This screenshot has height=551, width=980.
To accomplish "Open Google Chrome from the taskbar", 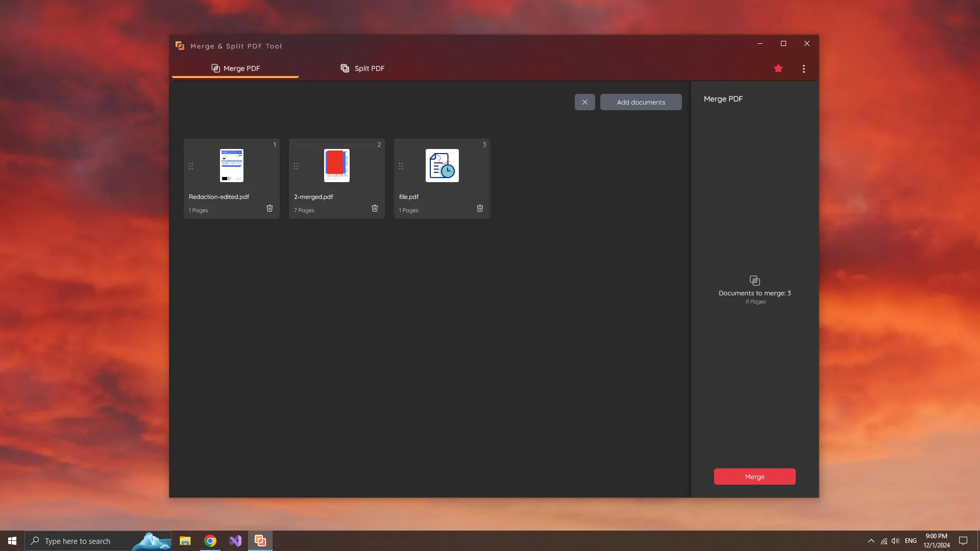I will (x=210, y=540).
